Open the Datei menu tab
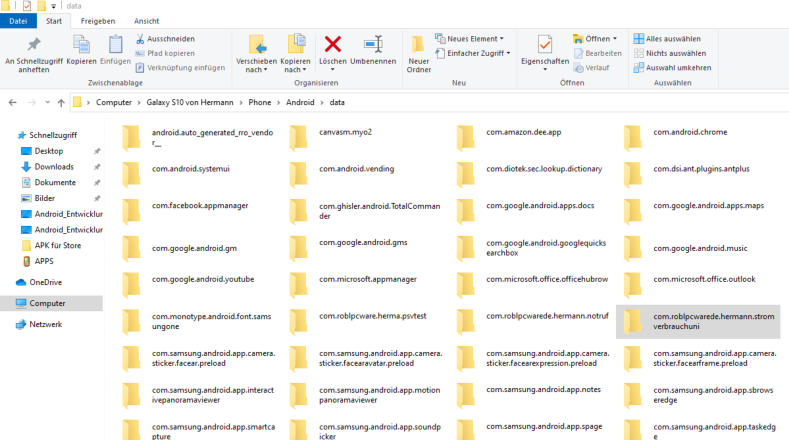This screenshot has width=789, height=440. click(x=18, y=20)
